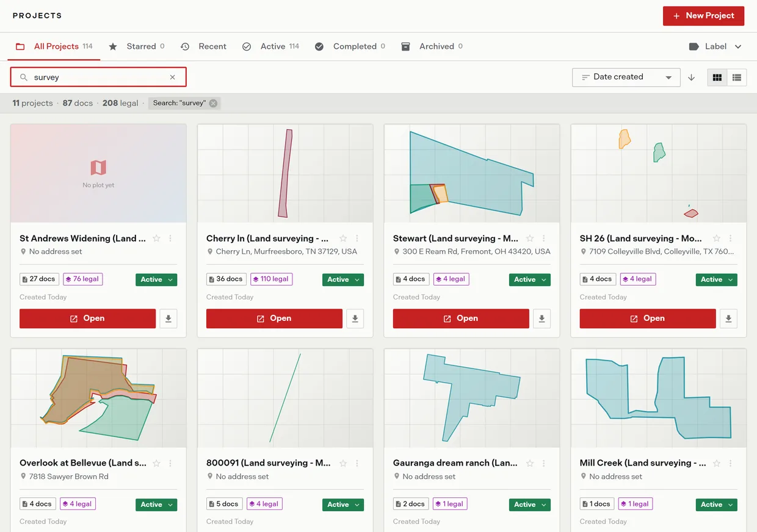The height and width of the screenshot is (532, 757).
Task: Download the SH 26 project
Action: pyautogui.click(x=729, y=318)
